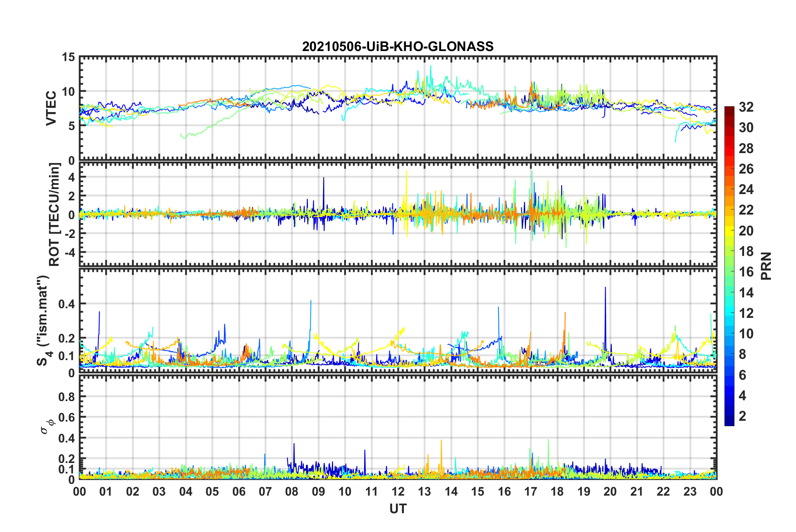Click VTEC axis tick label 5
Image resolution: width=796 pixels, height=532 pixels.
(x=72, y=126)
